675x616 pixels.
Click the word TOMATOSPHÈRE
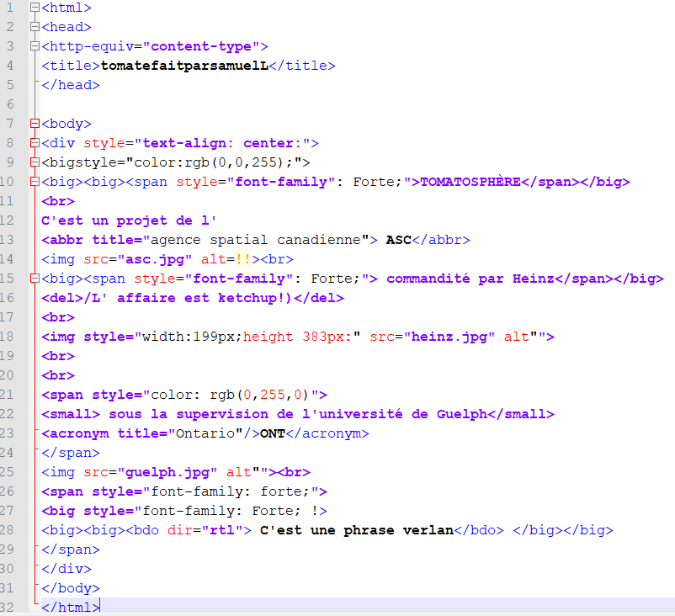pyautogui.click(x=470, y=182)
